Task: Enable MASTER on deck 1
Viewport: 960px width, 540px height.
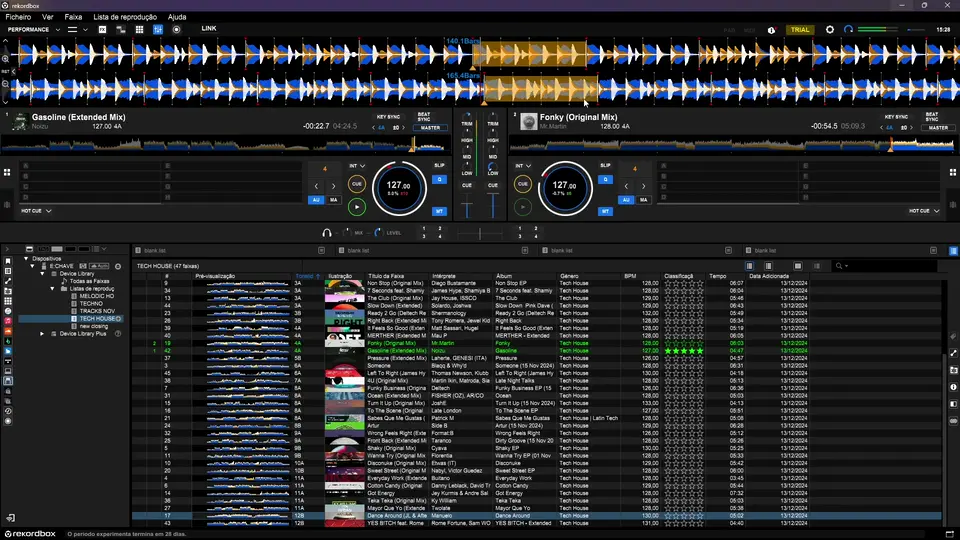Action: pyautogui.click(x=430, y=128)
